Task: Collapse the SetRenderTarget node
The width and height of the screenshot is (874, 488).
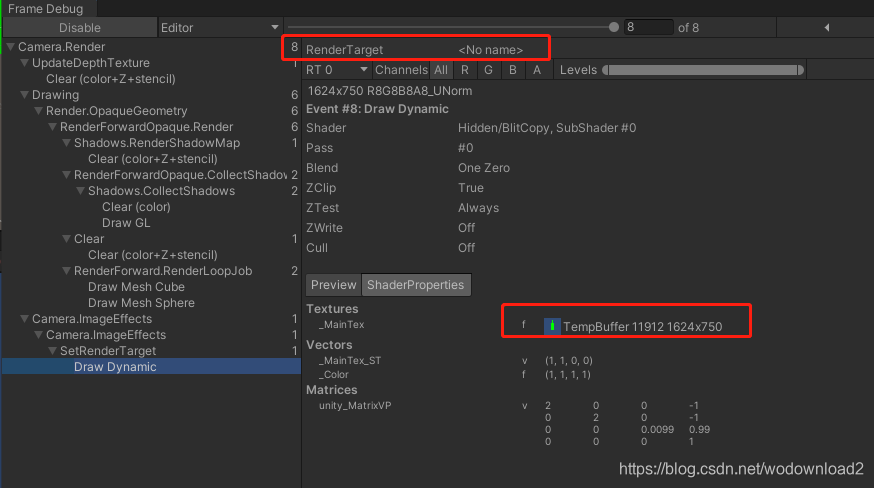Action: click(x=52, y=351)
